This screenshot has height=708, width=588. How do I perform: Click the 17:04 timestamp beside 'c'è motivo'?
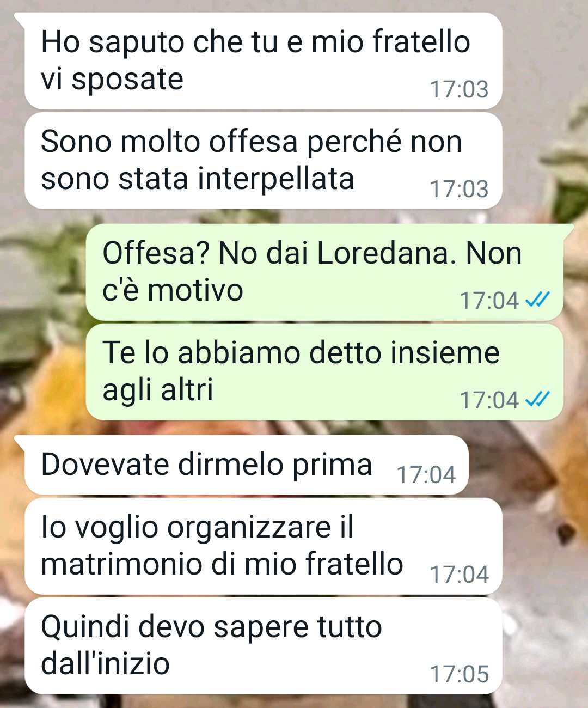pos(489,301)
